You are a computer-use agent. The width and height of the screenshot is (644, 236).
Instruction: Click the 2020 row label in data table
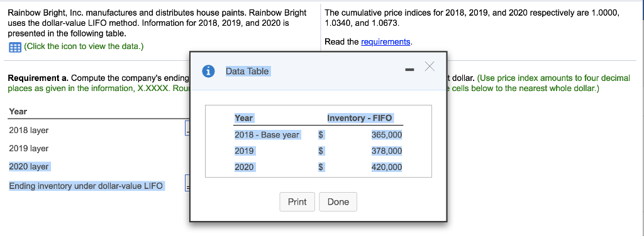(244, 167)
